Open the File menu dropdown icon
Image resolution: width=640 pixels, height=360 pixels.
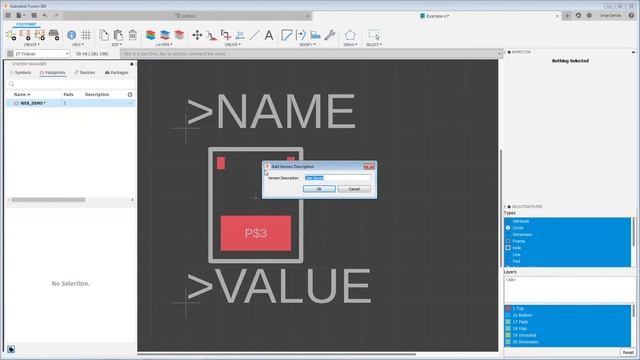click(20, 16)
